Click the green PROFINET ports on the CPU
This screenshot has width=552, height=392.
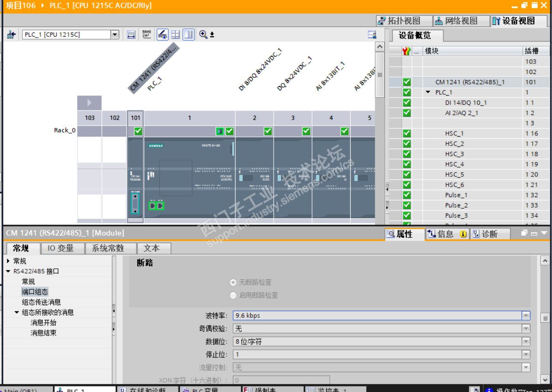pyautogui.click(x=156, y=206)
